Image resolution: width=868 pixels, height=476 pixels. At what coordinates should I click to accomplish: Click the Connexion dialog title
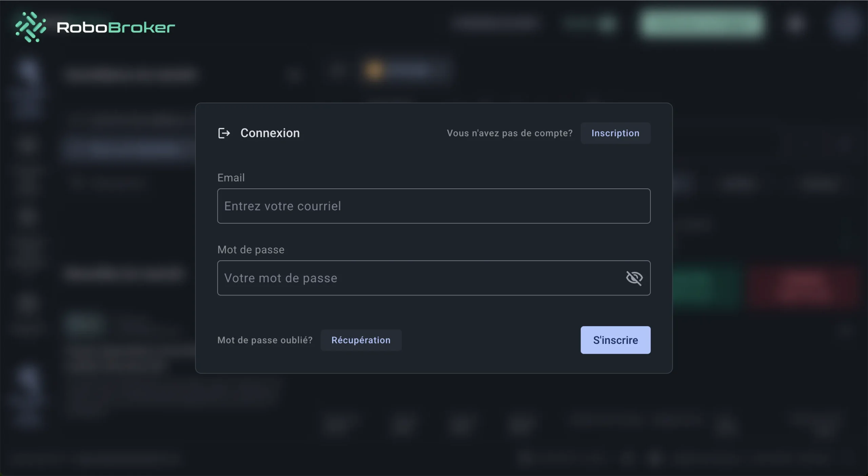(x=270, y=133)
